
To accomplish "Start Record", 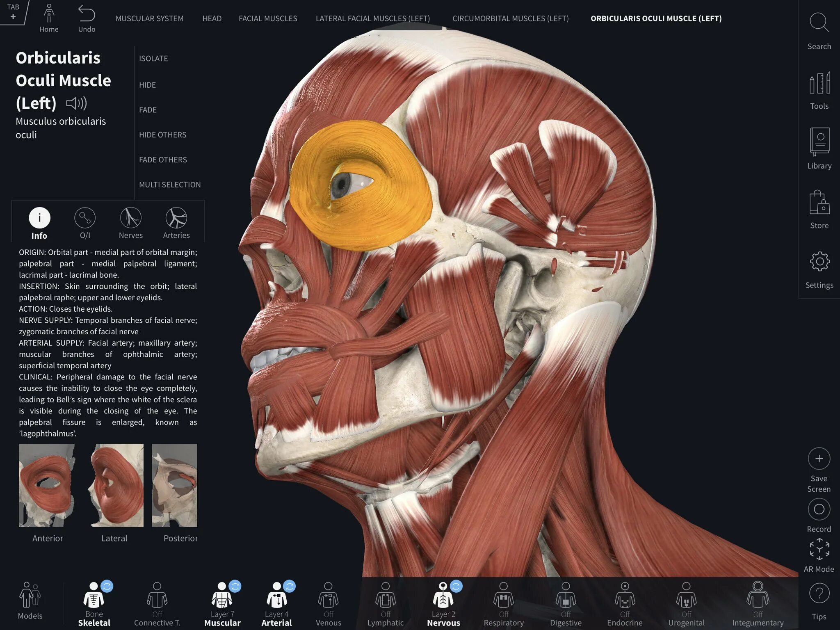I will 819,516.
